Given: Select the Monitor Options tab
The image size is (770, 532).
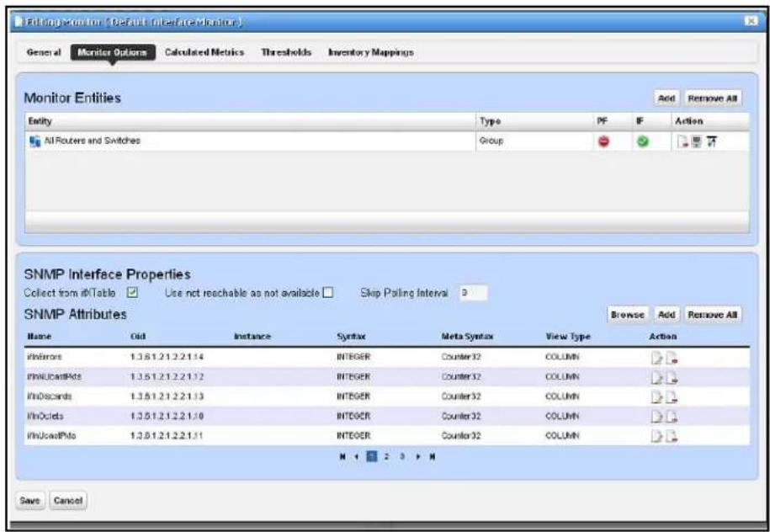Looking at the screenshot, I should [113, 52].
